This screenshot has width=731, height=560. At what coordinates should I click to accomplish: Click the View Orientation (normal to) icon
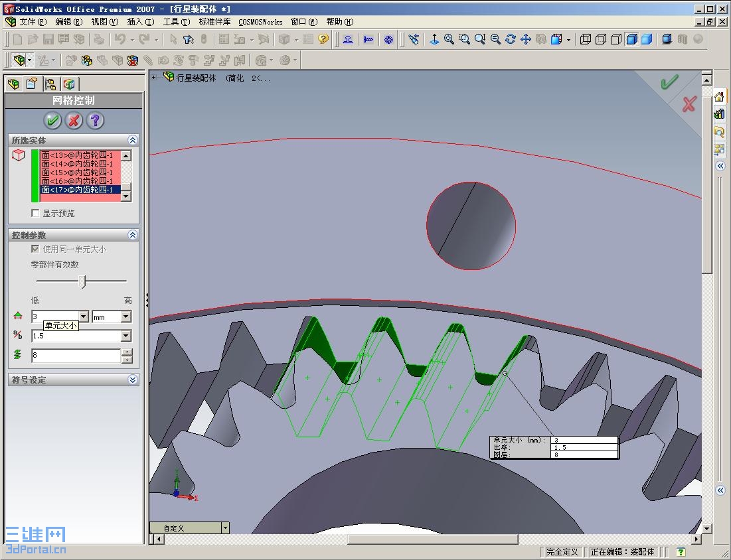click(x=434, y=39)
